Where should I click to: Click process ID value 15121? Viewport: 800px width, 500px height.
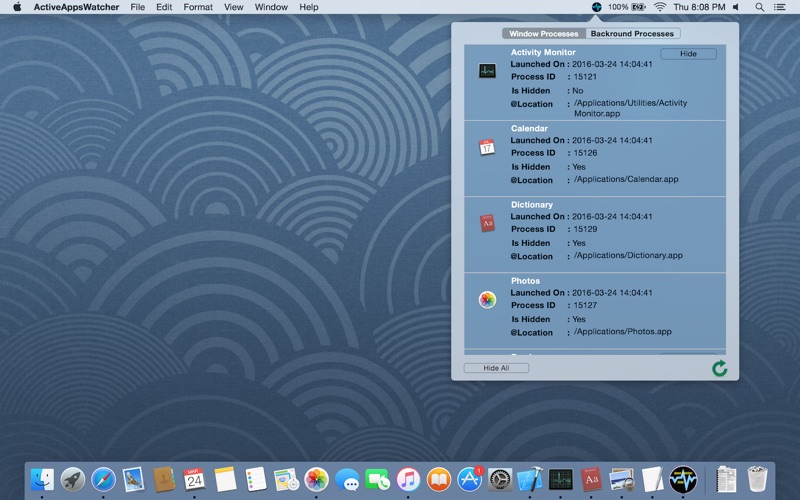[x=585, y=77]
